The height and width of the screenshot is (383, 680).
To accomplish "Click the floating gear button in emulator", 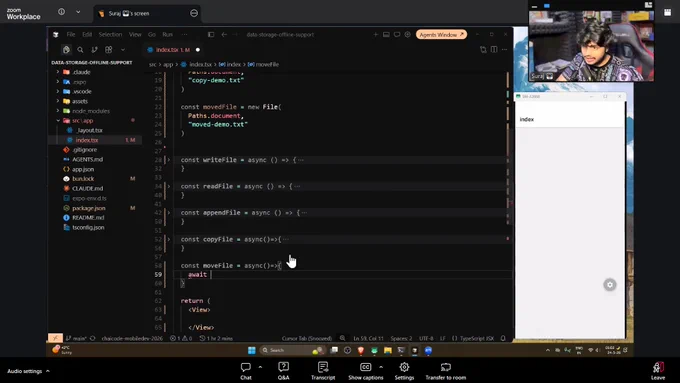I will (x=610, y=285).
